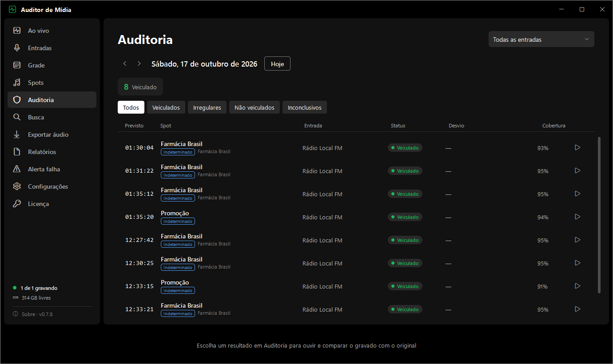Click the Exportar áudio download icon
This screenshot has height=364, width=613.
point(17,135)
